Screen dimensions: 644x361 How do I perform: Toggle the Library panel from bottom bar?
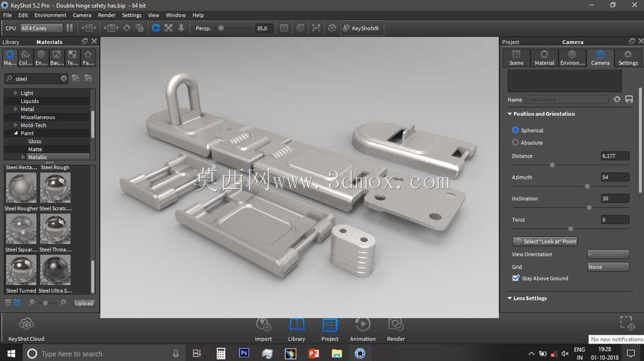[x=296, y=329]
